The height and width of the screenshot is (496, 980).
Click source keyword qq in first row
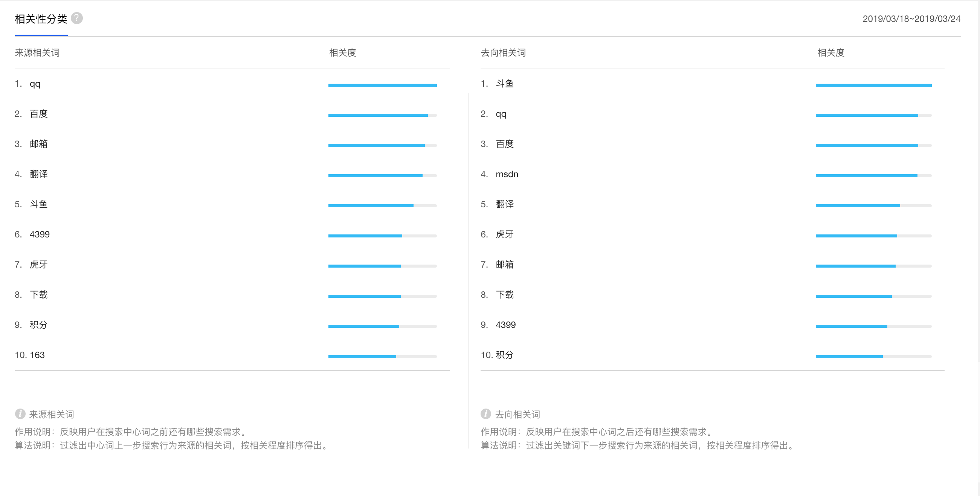[35, 84]
